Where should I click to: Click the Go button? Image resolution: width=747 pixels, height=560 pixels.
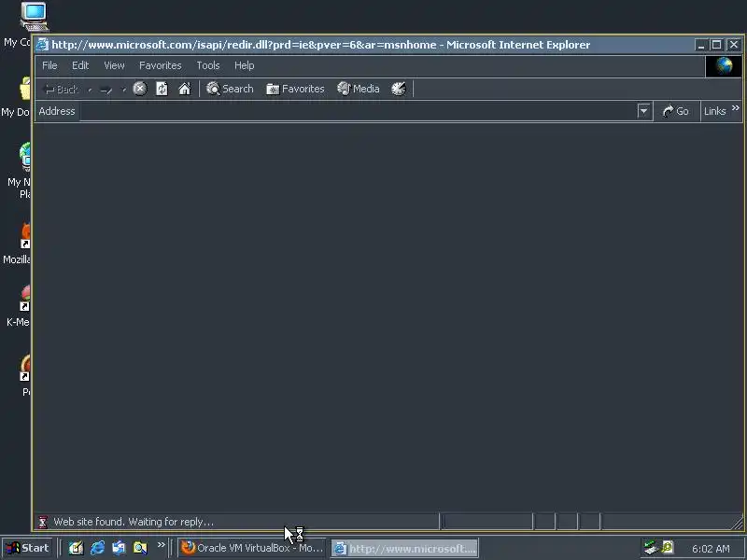[675, 111]
